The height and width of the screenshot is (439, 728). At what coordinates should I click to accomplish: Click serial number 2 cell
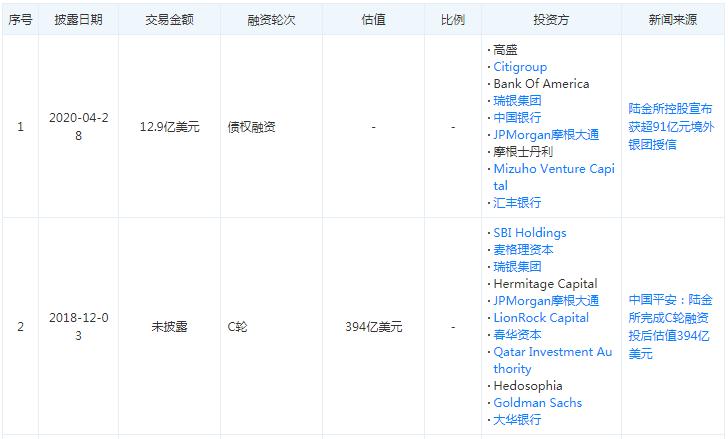click(x=20, y=327)
